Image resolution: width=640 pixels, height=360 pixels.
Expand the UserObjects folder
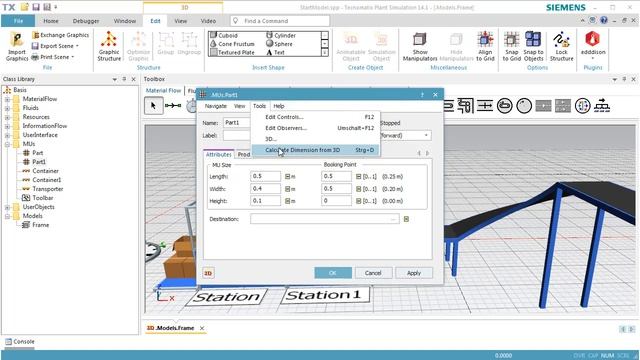(x=7, y=207)
